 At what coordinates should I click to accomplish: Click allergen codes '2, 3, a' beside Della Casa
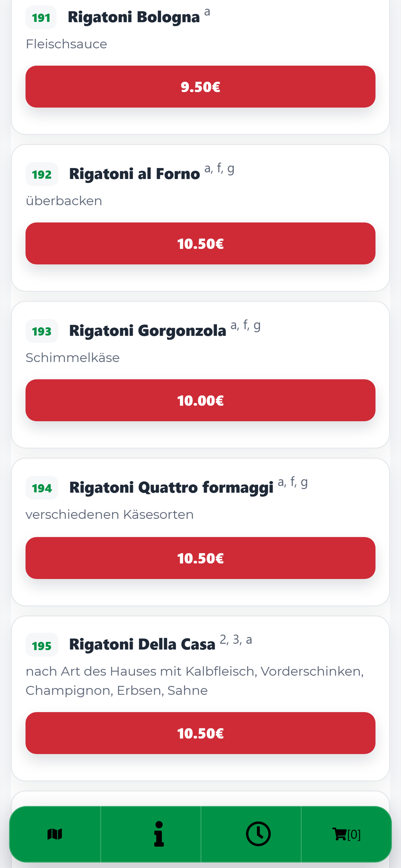236,639
